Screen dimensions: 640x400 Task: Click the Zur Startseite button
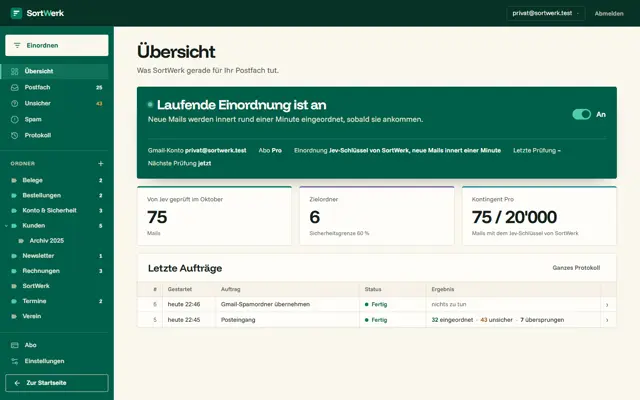(x=57, y=383)
